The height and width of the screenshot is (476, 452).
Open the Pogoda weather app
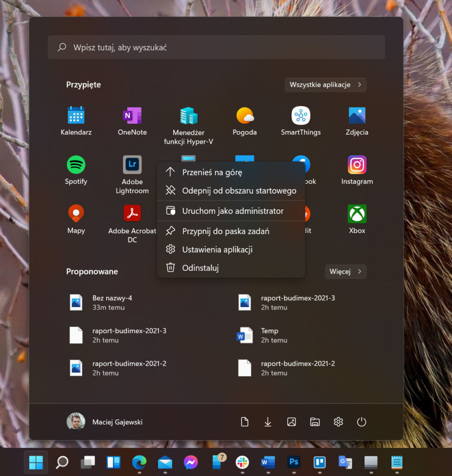pyautogui.click(x=244, y=121)
